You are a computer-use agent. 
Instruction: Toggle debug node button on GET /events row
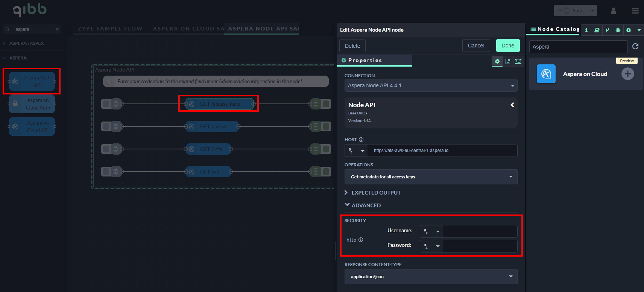pyautogui.click(x=326, y=126)
